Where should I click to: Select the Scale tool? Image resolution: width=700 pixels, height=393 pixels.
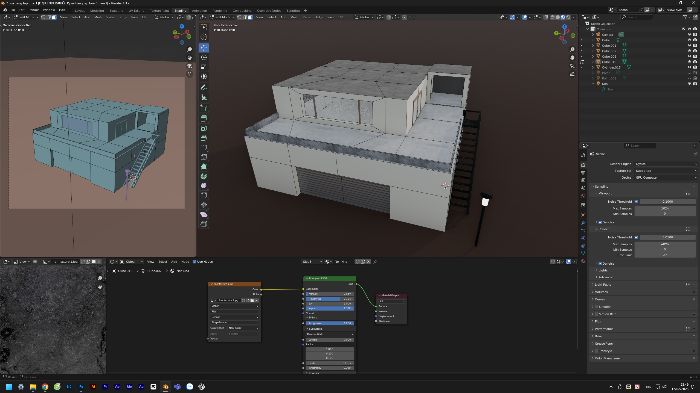204,67
